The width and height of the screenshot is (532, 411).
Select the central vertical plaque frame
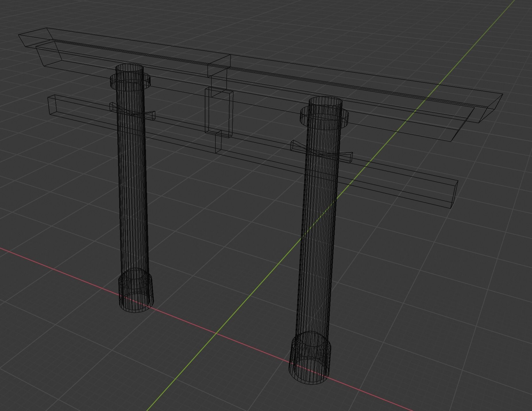(x=219, y=113)
